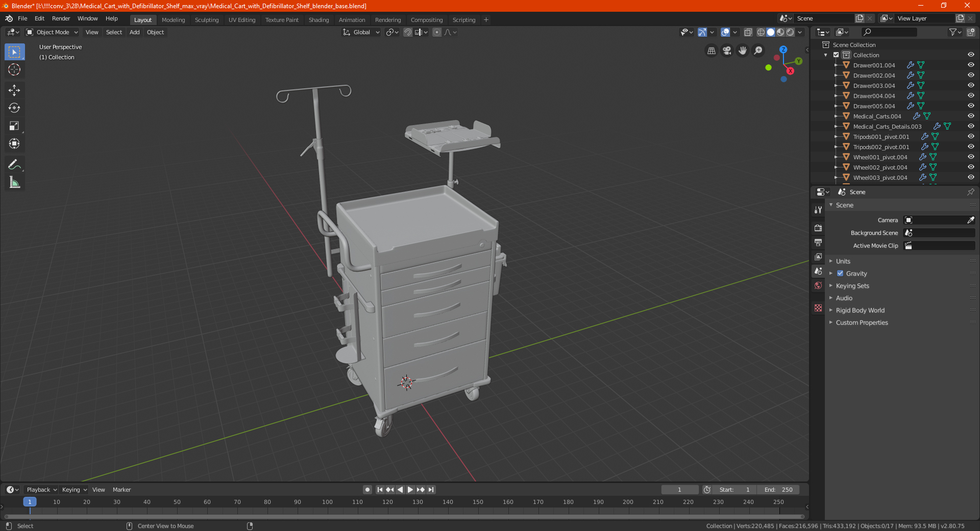Select the Measure tool
This screenshot has height=531, width=980.
[x=14, y=182]
